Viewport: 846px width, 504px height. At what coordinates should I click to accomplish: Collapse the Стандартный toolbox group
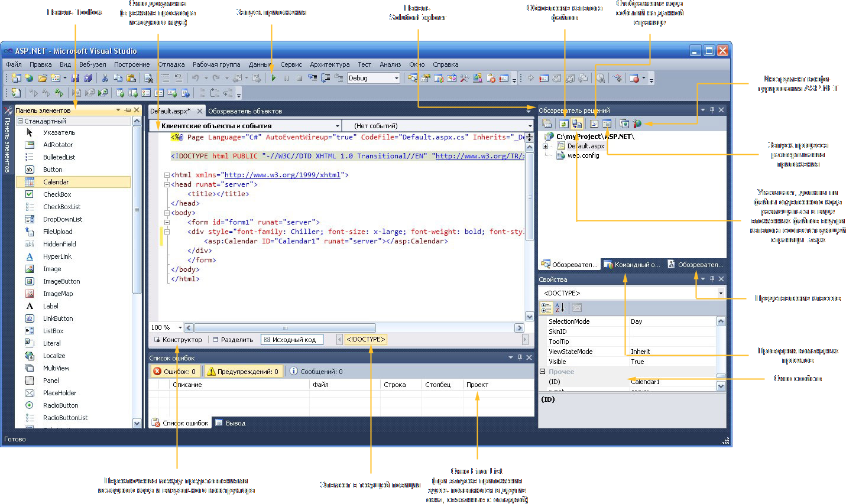pyautogui.click(x=20, y=121)
